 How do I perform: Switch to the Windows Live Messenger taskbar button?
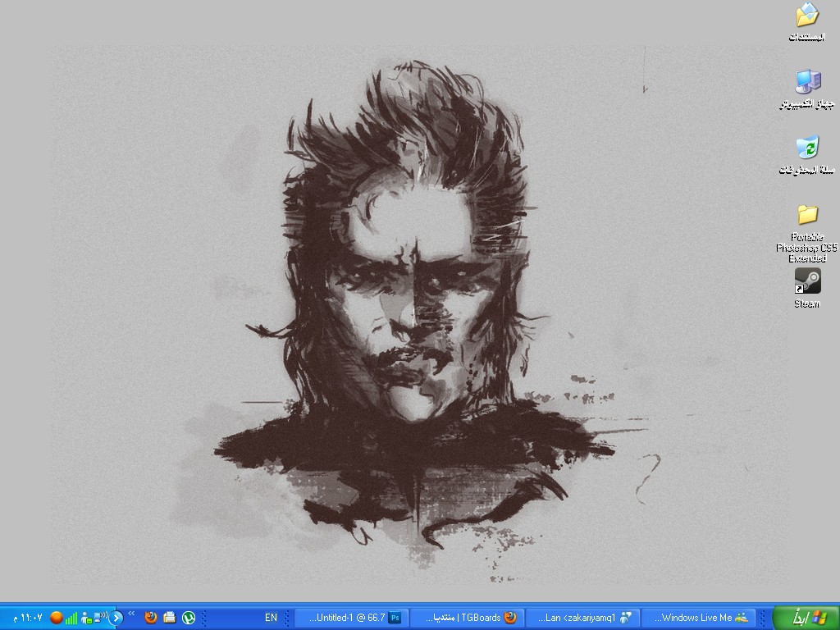tap(700, 618)
